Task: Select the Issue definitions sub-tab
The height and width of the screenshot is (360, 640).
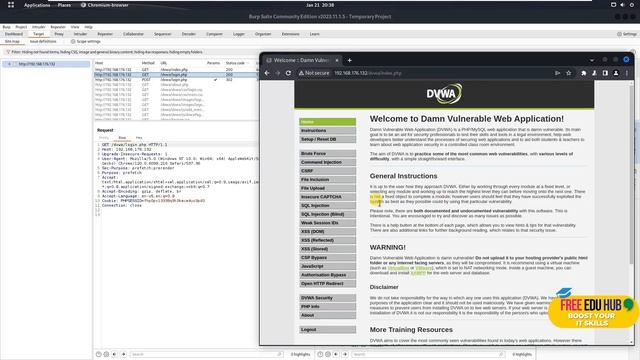Action: pos(43,41)
